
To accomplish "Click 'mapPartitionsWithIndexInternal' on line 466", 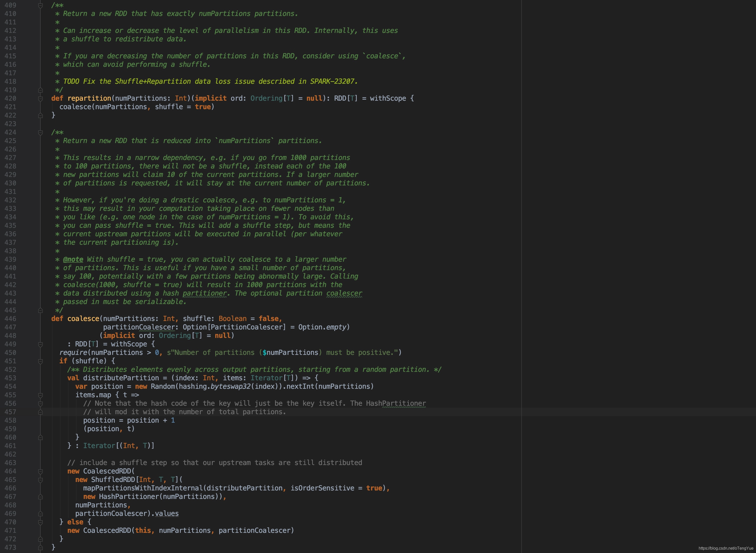I will coord(143,488).
